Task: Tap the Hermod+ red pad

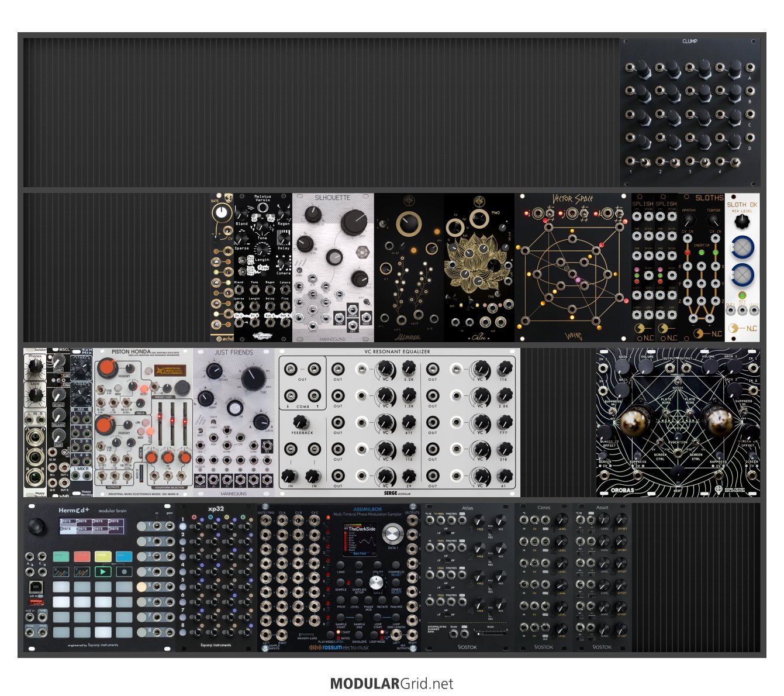Action: [x=82, y=556]
